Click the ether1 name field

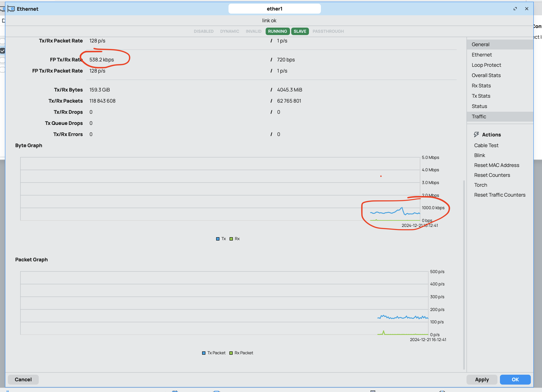(274, 9)
